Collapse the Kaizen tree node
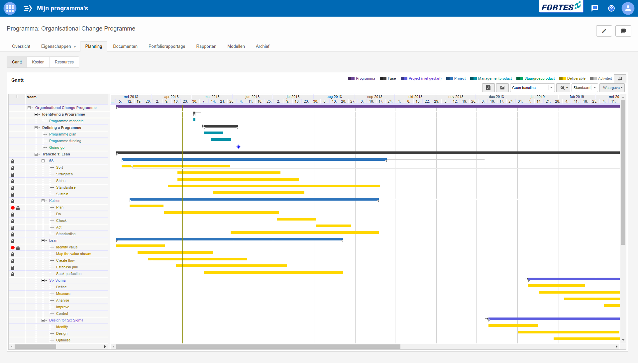The height and width of the screenshot is (364, 638). coord(43,201)
